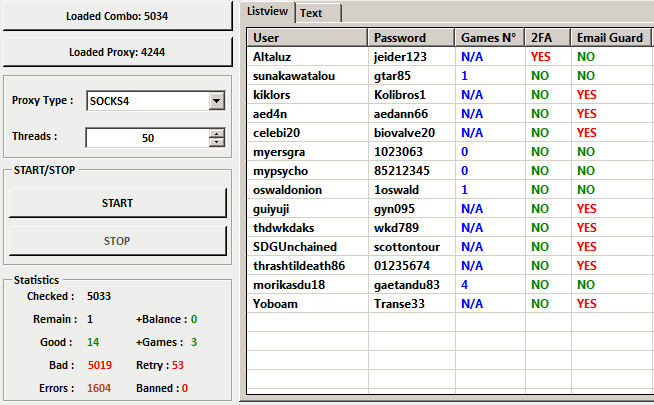
Task: Switch to the Listview tab
Action: (269, 12)
